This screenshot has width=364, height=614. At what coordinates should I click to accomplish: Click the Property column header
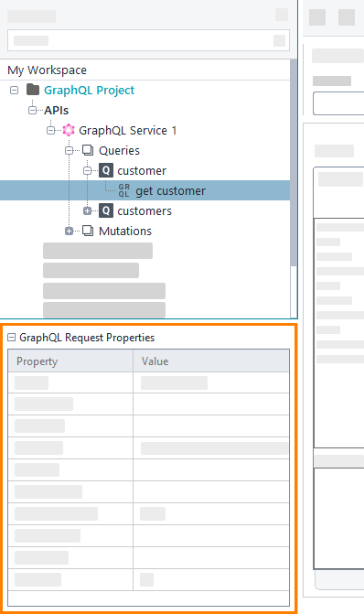click(x=70, y=361)
